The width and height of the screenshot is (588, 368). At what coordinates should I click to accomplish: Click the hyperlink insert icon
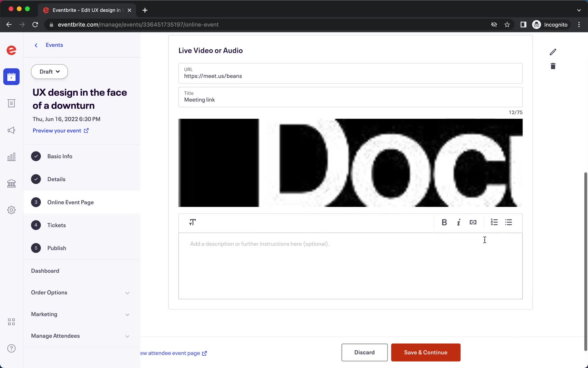pyautogui.click(x=473, y=222)
